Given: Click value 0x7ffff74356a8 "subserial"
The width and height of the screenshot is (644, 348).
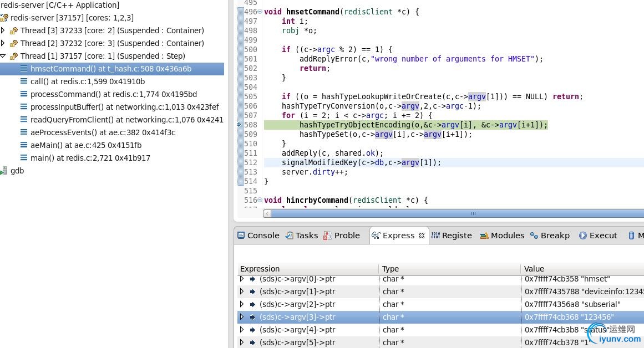Looking at the screenshot, I should coord(572,304).
